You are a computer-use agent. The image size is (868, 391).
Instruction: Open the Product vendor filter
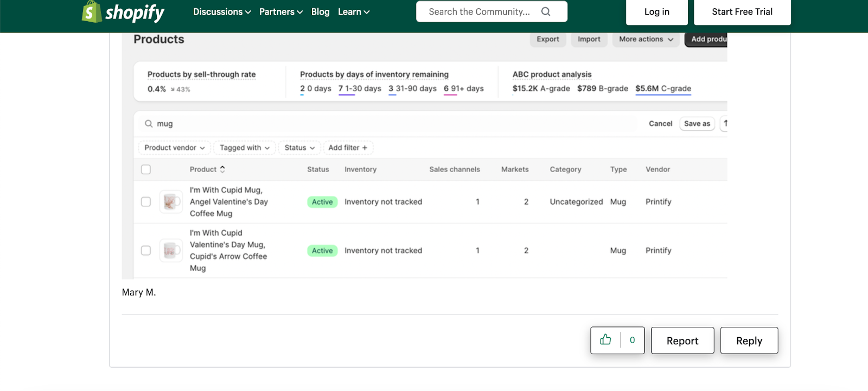(x=174, y=148)
